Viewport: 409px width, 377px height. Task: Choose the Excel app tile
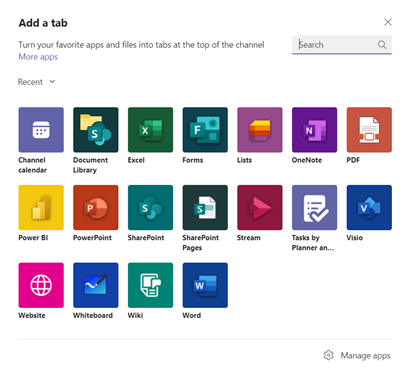tap(150, 130)
